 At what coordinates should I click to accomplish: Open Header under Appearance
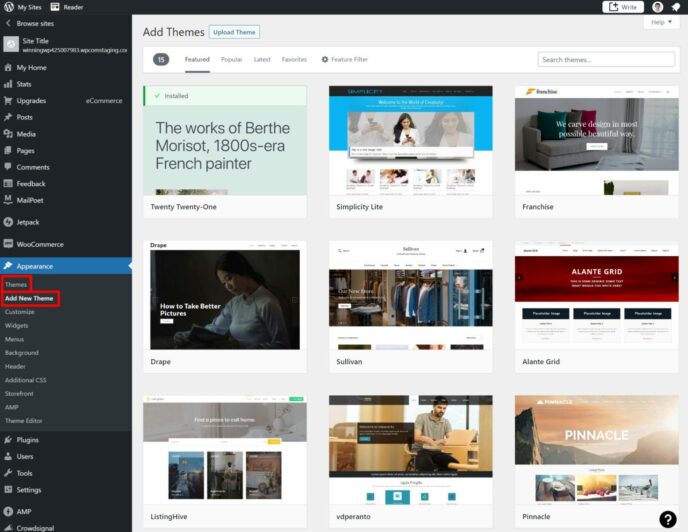pos(15,366)
